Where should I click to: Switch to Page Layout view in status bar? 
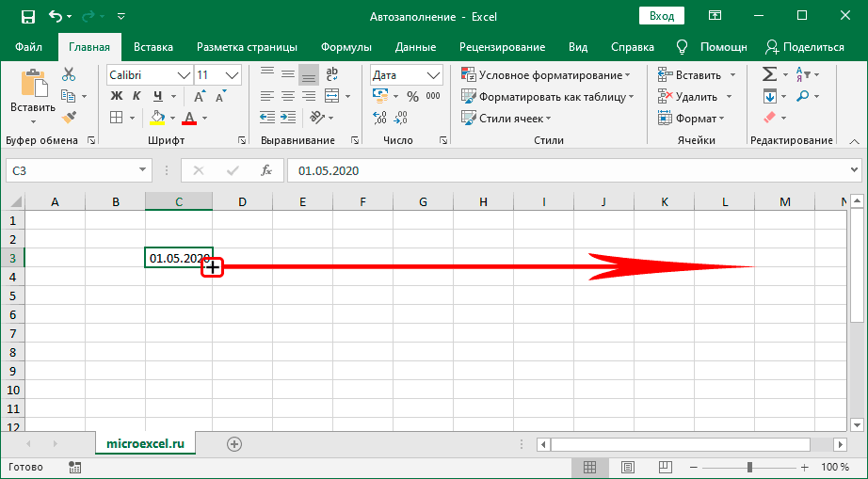(624, 468)
